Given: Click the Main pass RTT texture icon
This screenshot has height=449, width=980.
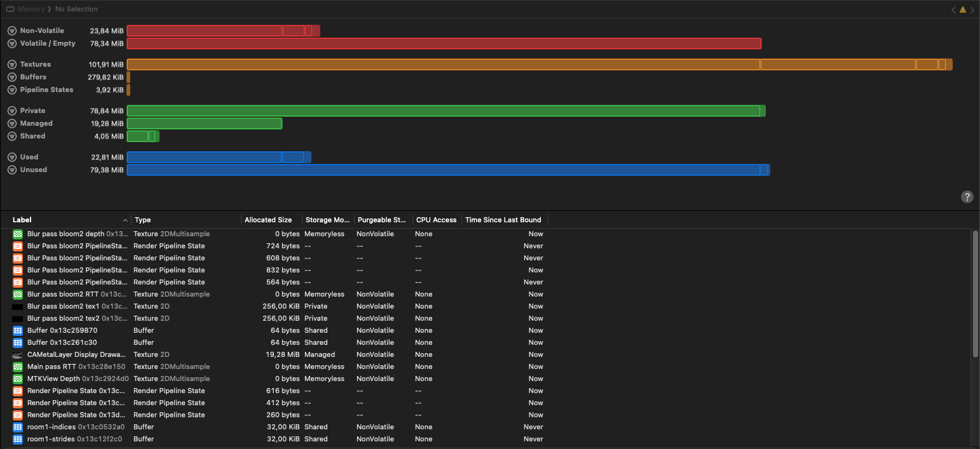Looking at the screenshot, I should (18, 366).
